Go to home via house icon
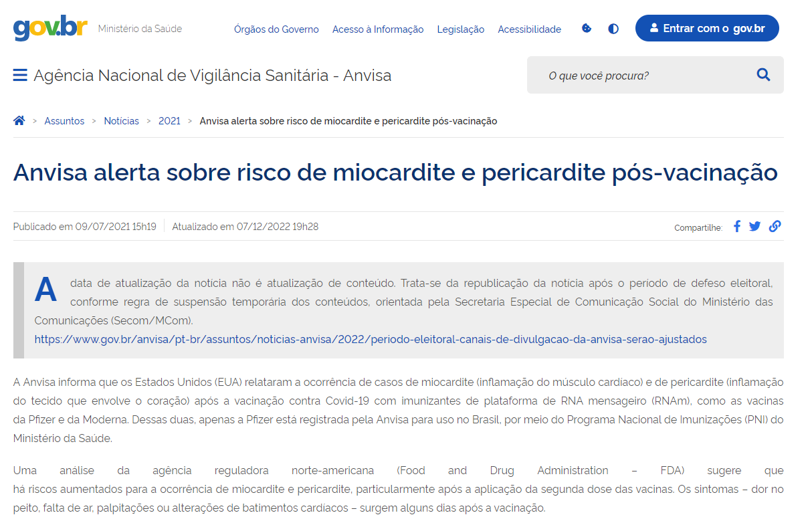 point(19,121)
